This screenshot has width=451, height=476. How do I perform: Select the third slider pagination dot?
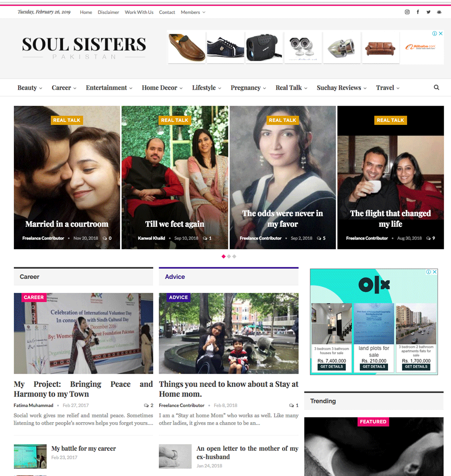pyautogui.click(x=235, y=256)
